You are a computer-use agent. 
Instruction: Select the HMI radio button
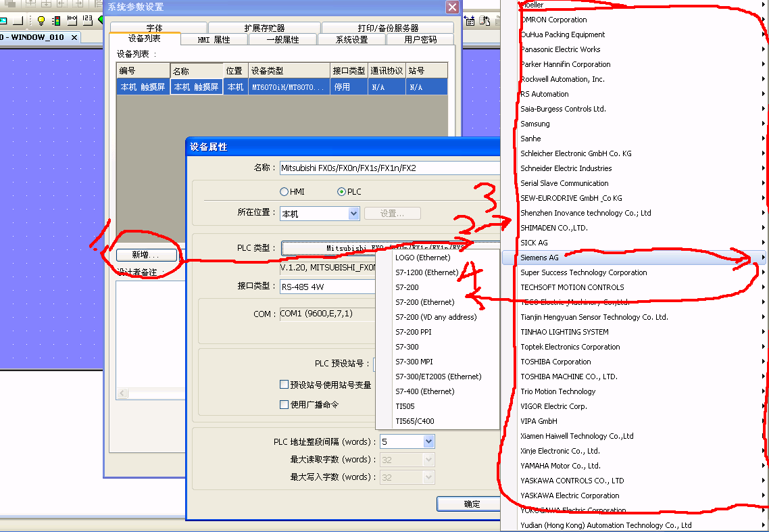tap(284, 192)
